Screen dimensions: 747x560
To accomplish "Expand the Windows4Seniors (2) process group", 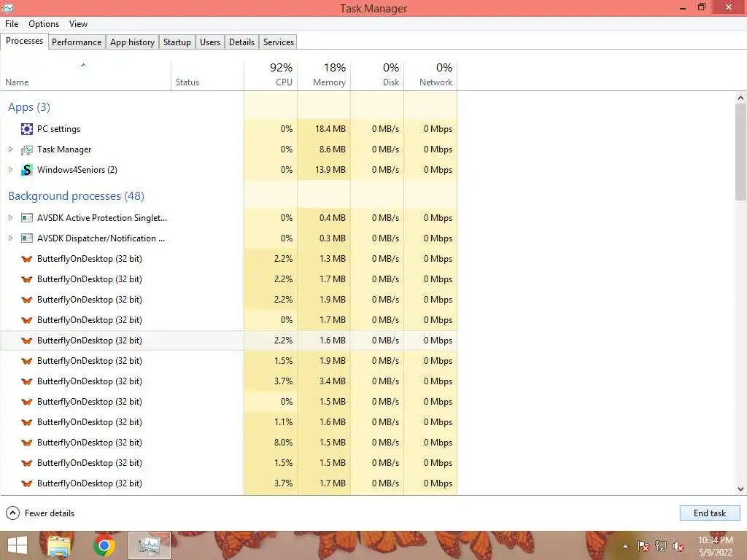I will coord(10,170).
